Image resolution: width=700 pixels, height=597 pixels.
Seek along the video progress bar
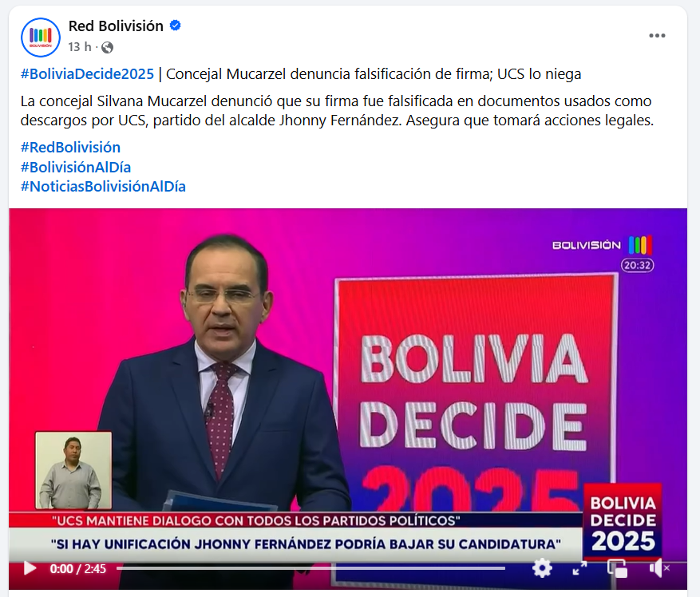310,568
